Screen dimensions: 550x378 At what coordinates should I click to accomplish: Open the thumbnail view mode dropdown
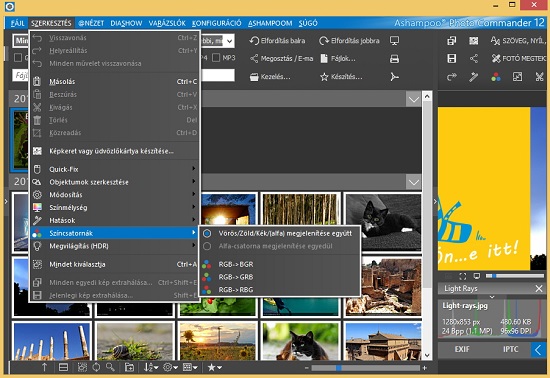(190, 367)
